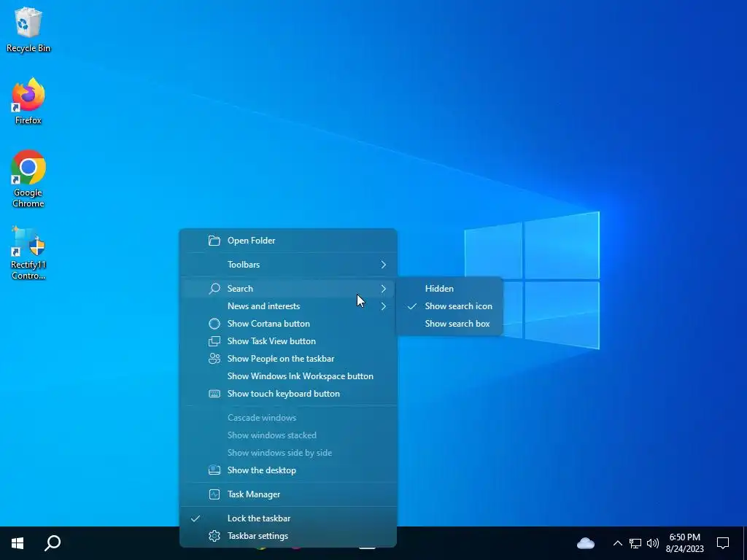Open the weather cloud tray icon
Image resolution: width=747 pixels, height=560 pixels.
pos(586,542)
